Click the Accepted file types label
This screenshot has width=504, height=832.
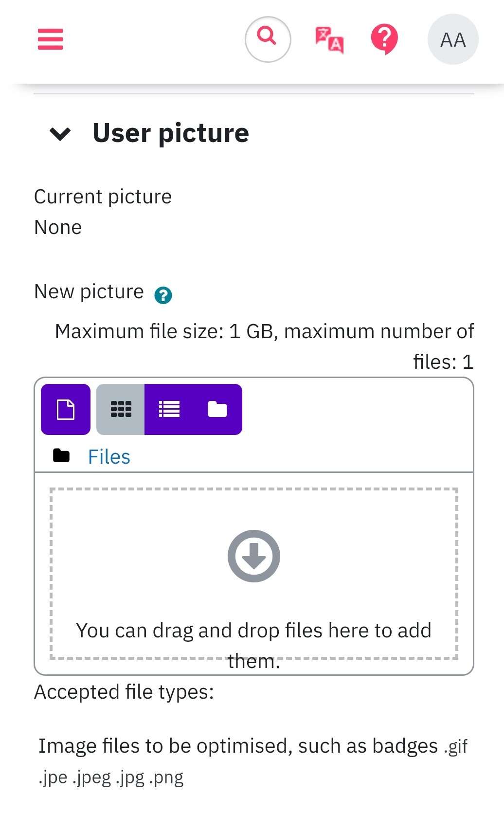124,692
